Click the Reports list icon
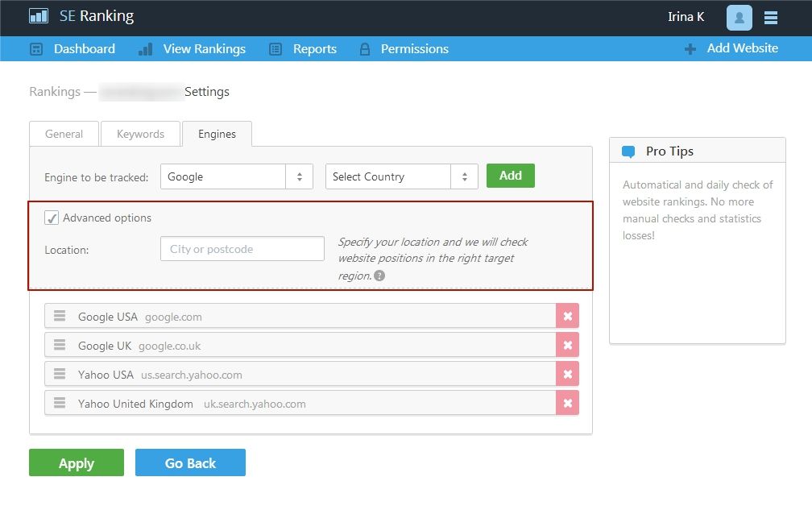Image resolution: width=812 pixels, height=506 pixels. pyautogui.click(x=275, y=49)
